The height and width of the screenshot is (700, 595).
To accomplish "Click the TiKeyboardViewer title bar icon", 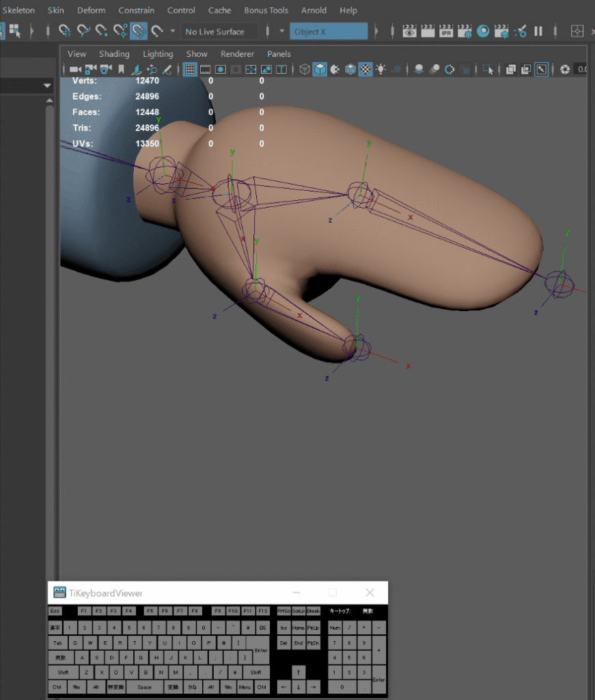I will pyautogui.click(x=59, y=593).
